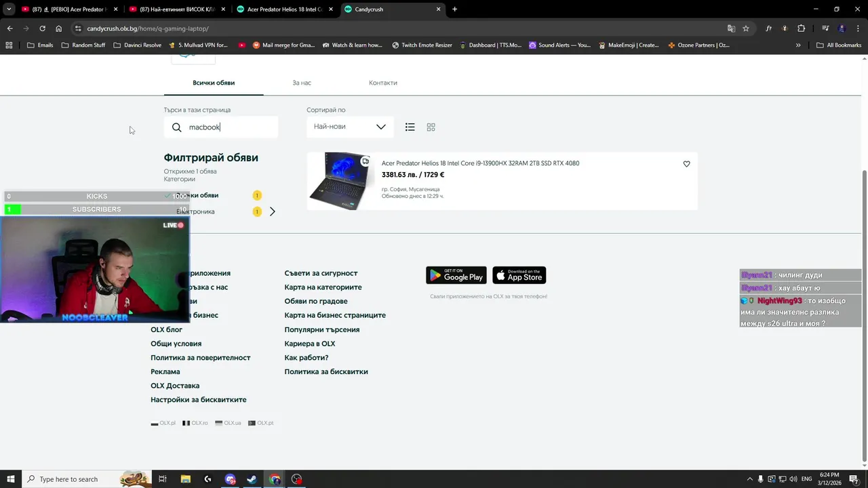Open a new browser tab
The width and height of the screenshot is (868, 488).
tap(454, 9)
